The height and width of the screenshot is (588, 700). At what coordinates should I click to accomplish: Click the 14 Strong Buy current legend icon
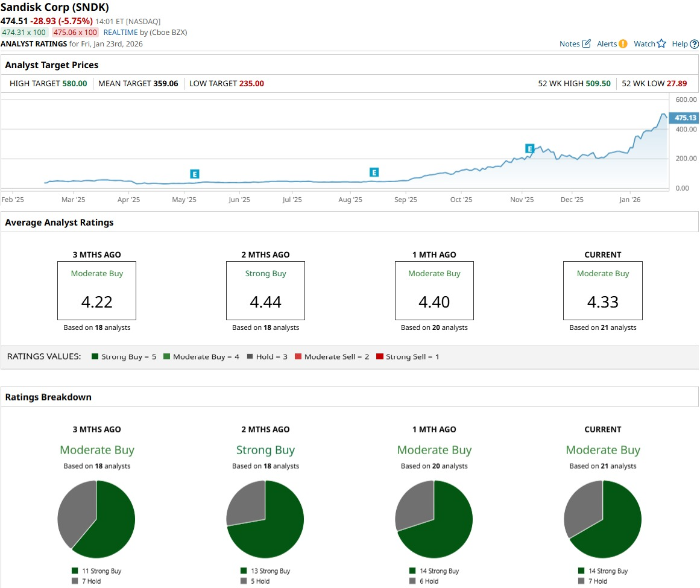tap(581, 571)
